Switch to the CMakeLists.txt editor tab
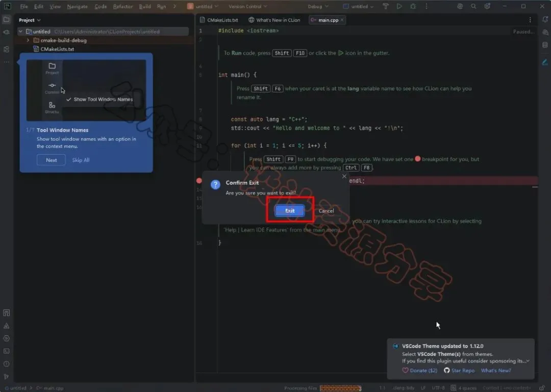Image resolution: width=551 pixels, height=392 pixels. pyautogui.click(x=219, y=20)
